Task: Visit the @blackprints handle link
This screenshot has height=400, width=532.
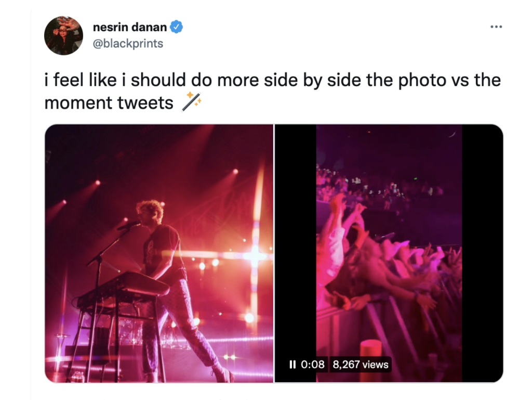Action: coord(128,44)
